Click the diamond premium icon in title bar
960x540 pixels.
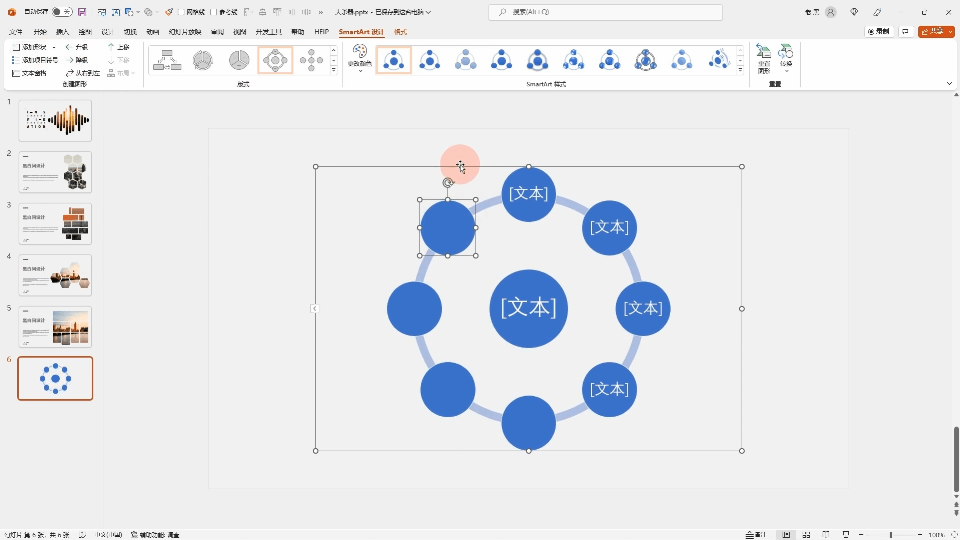(854, 12)
